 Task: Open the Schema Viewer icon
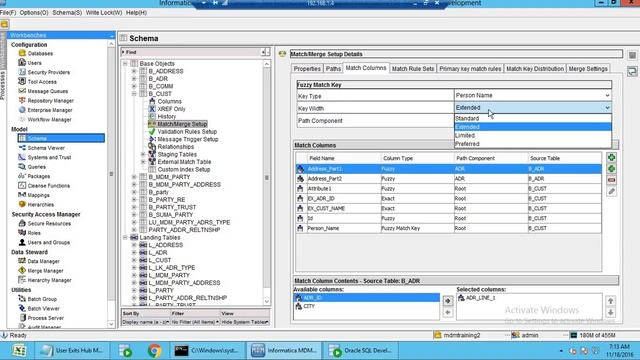click(x=22, y=147)
